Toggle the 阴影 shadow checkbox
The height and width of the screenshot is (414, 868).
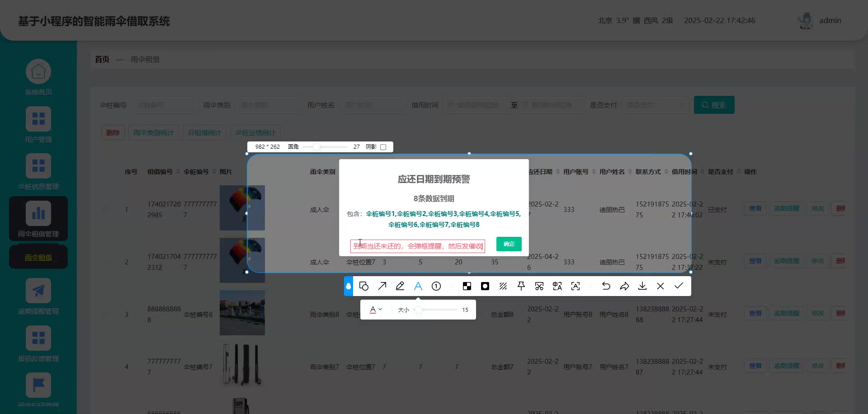pyautogui.click(x=383, y=147)
